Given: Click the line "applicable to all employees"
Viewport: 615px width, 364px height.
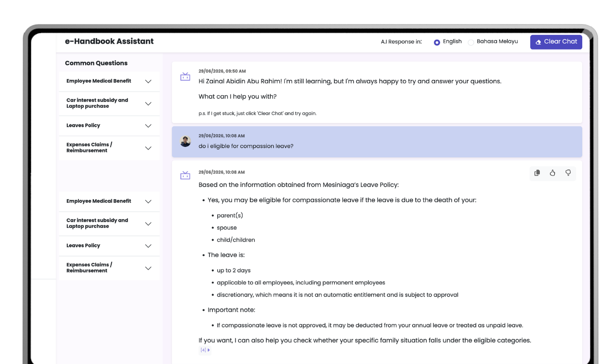Looking at the screenshot, I should point(301,283).
